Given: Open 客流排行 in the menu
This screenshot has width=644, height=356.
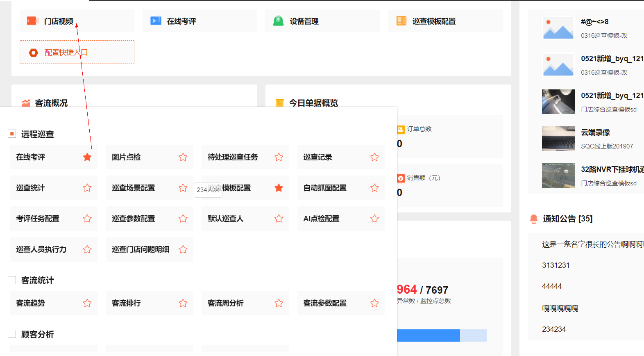Looking at the screenshot, I should [x=127, y=303].
